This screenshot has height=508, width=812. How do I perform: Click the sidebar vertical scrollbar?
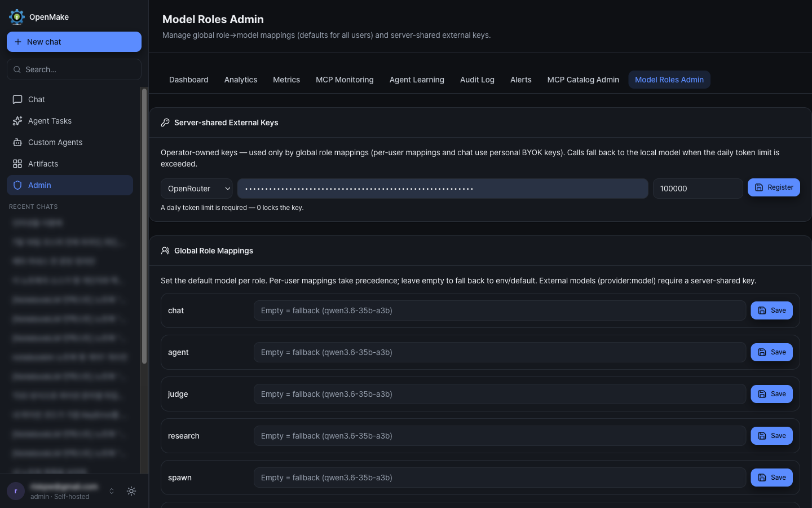(x=144, y=226)
